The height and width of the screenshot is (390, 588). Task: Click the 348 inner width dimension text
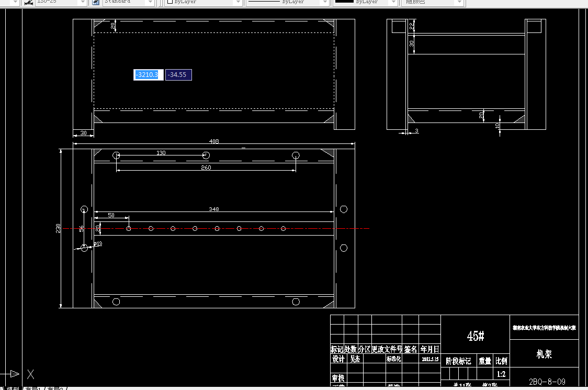pyautogui.click(x=214, y=209)
